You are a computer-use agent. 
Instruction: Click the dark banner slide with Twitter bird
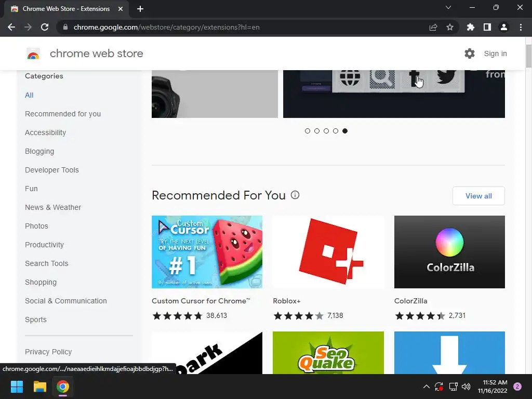point(394,94)
